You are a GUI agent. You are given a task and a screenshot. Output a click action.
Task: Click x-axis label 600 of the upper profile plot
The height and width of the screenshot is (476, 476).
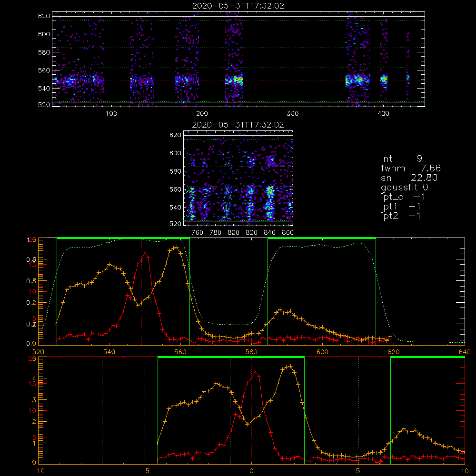tap(322, 352)
